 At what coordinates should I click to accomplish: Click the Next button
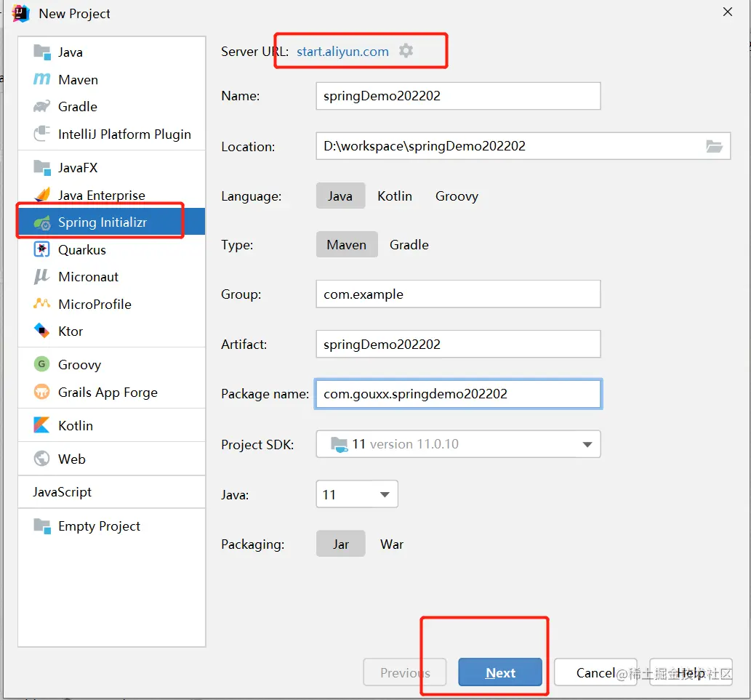(x=500, y=672)
